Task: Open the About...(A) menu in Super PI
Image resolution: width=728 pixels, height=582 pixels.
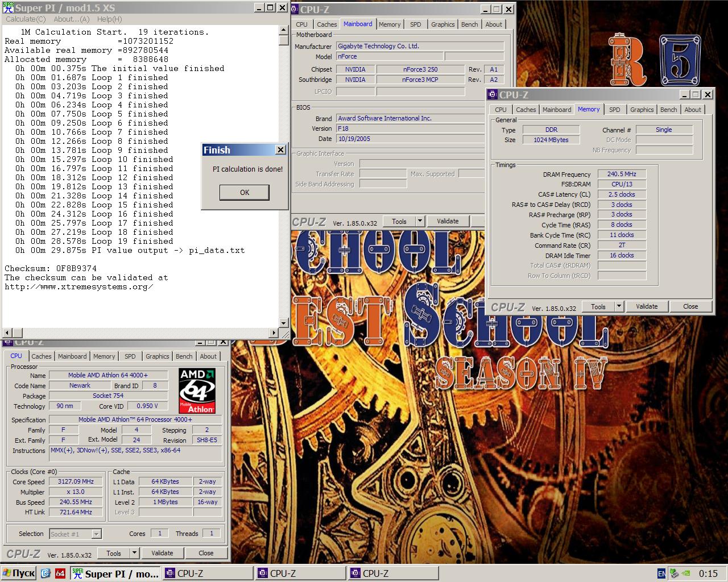Action: 72,19
